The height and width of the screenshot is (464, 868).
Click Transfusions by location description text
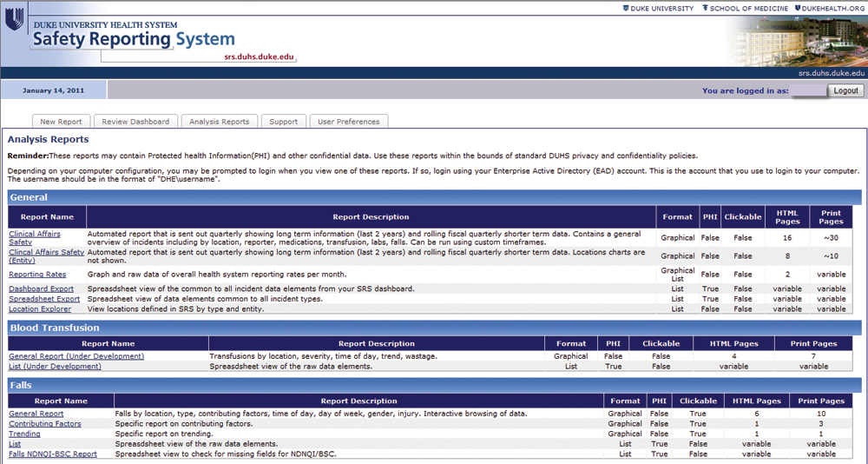[x=323, y=356]
